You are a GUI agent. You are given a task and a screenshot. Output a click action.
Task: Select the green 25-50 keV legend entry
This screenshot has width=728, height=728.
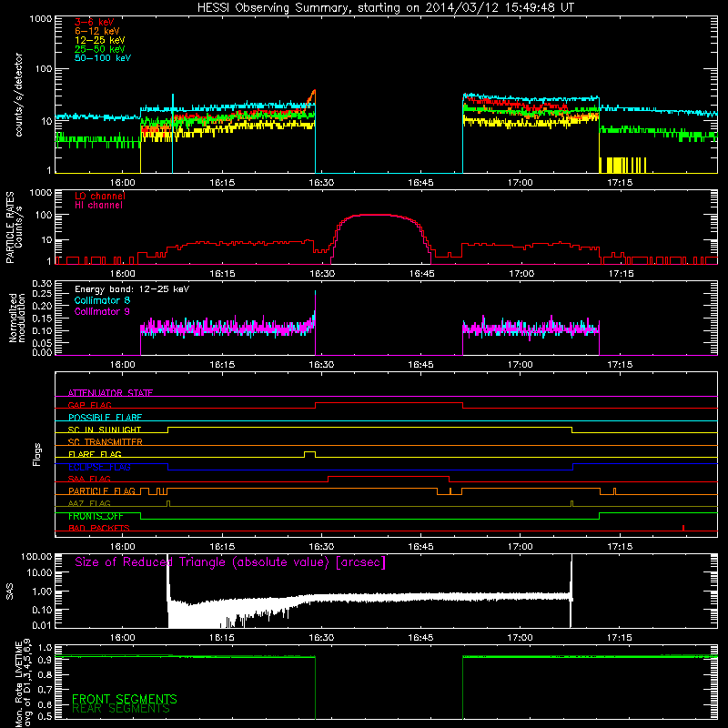[100, 49]
